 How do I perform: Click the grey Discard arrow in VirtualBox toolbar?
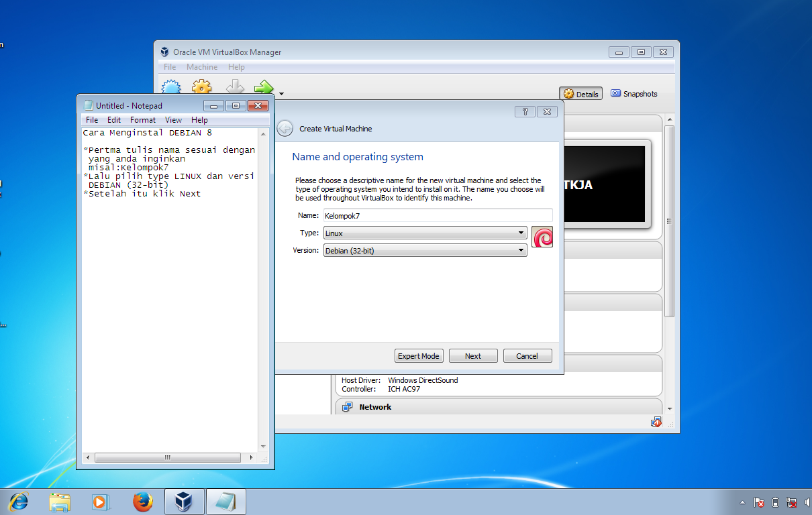[235, 89]
